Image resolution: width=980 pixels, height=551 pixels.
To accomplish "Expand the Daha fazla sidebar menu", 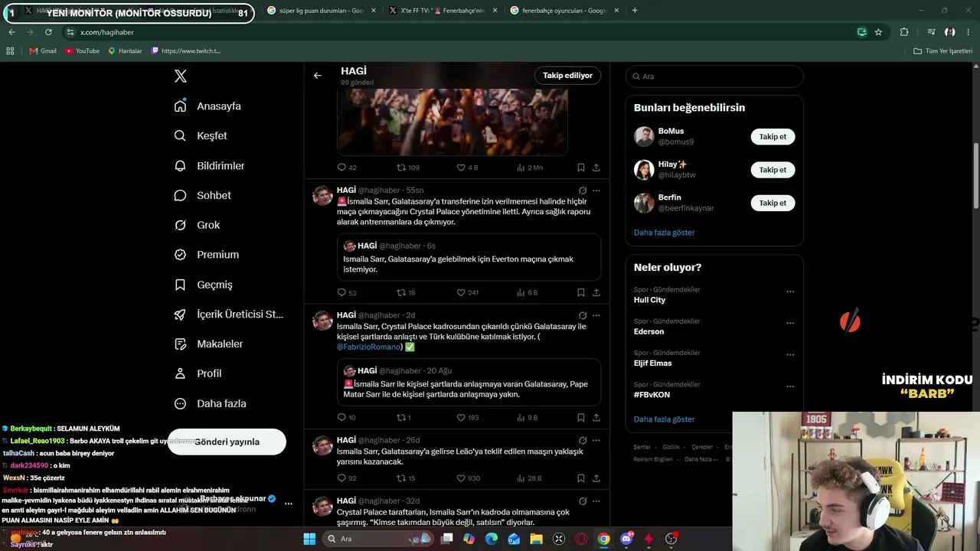I will (x=211, y=403).
